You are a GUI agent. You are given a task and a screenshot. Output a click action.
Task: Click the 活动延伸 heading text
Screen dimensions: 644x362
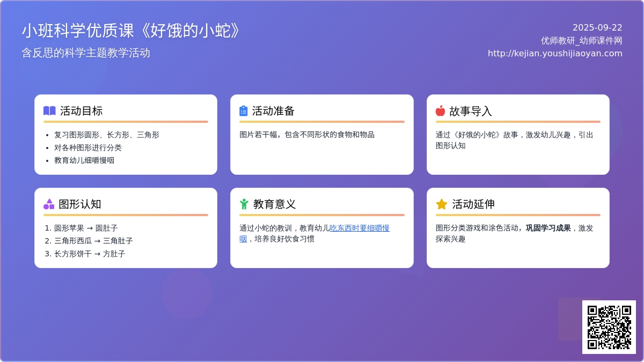[x=473, y=204]
